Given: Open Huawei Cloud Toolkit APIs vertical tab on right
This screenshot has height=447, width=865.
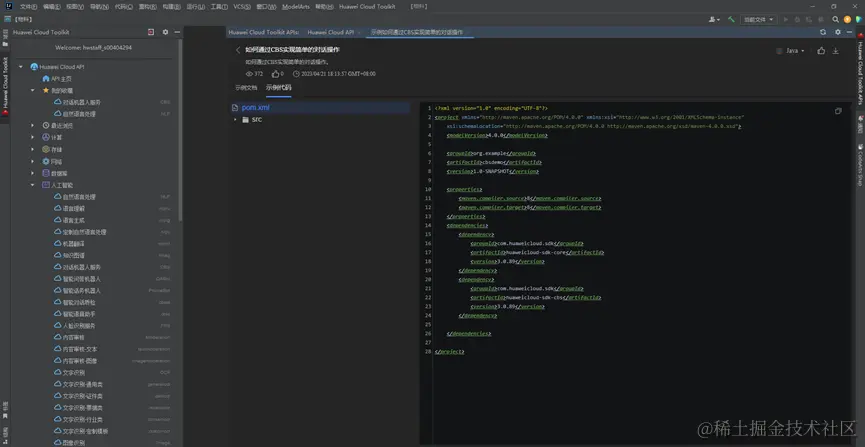Looking at the screenshot, I should [860, 69].
